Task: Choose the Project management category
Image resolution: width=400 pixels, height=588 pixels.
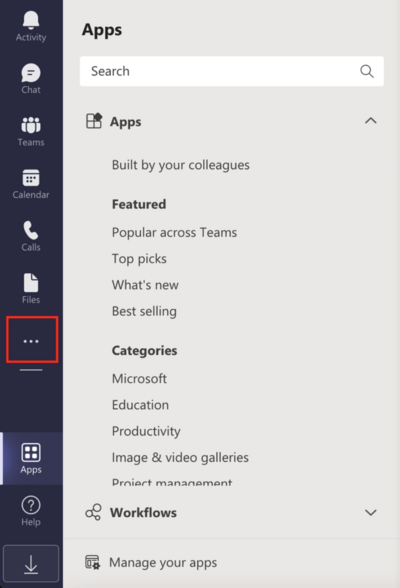Action: tap(172, 482)
